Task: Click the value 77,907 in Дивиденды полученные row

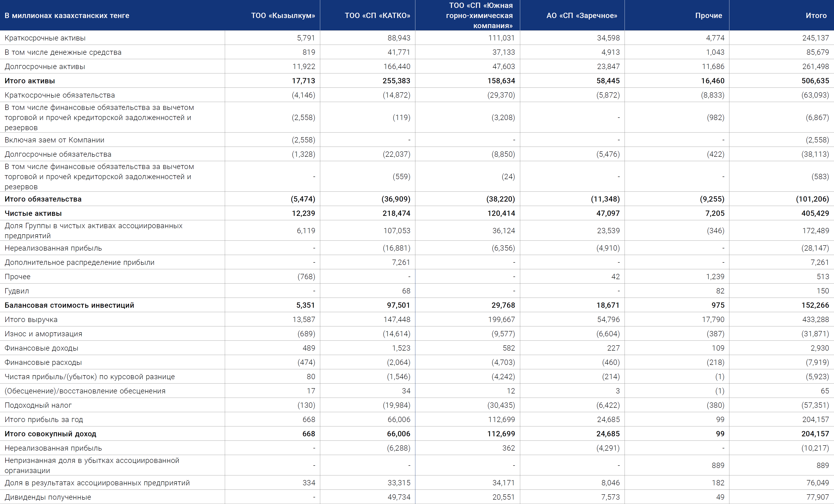Action: pos(818,497)
